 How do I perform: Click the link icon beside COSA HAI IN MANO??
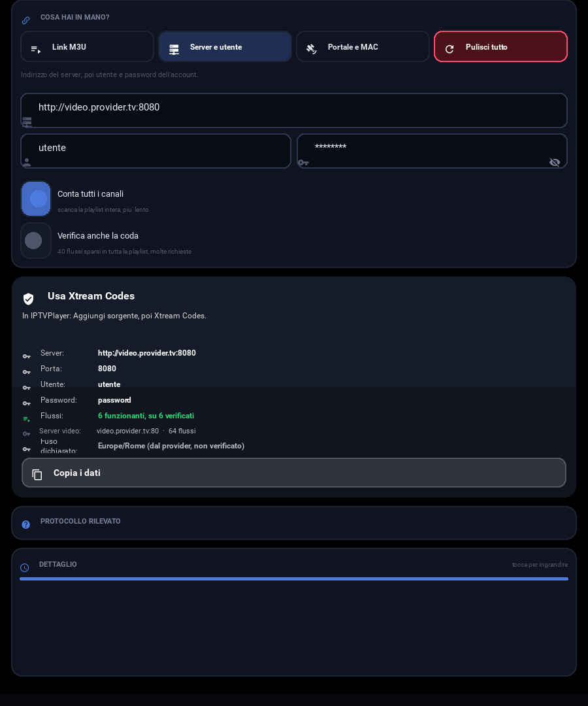click(x=26, y=20)
